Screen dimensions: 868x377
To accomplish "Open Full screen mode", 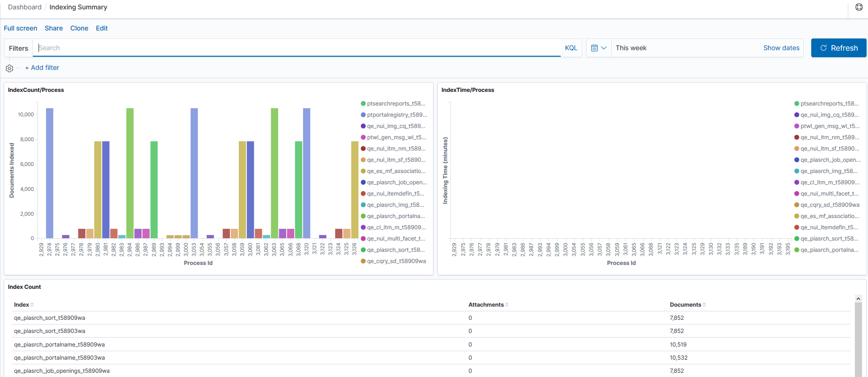I will (x=21, y=28).
